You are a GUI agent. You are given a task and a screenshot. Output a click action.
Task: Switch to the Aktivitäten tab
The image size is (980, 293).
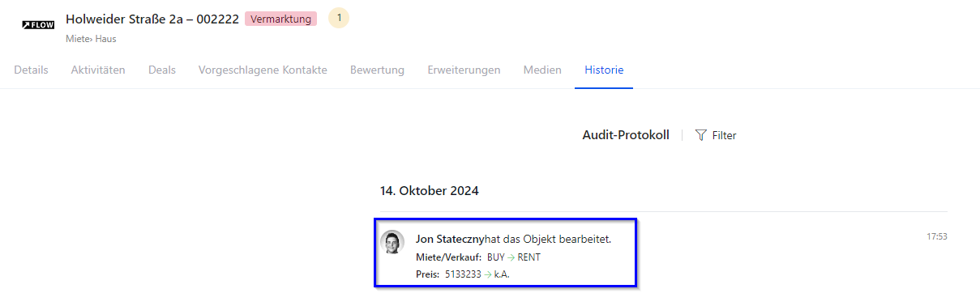[98, 70]
